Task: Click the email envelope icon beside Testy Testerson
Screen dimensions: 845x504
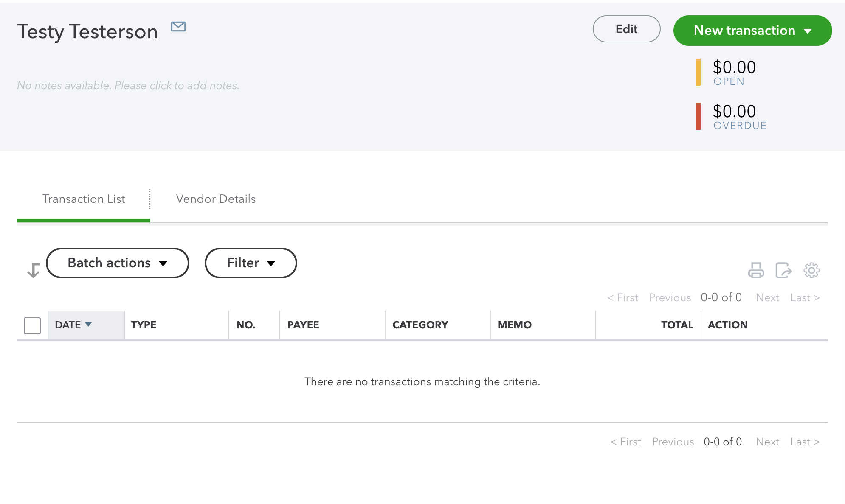Action: coord(178,27)
